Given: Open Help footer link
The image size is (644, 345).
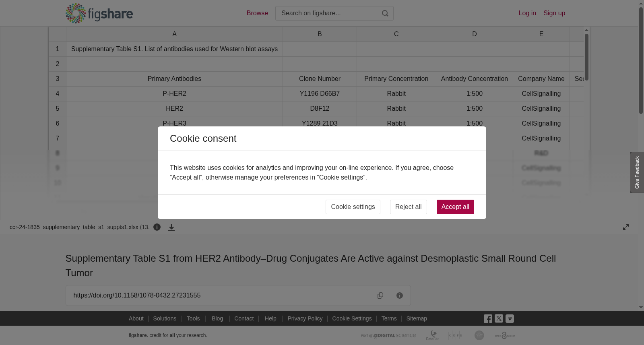Looking at the screenshot, I should (x=270, y=318).
